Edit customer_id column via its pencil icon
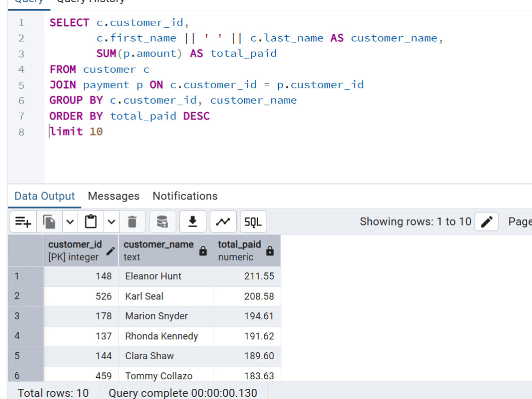Screen dimensions: 532x399 pos(111,251)
